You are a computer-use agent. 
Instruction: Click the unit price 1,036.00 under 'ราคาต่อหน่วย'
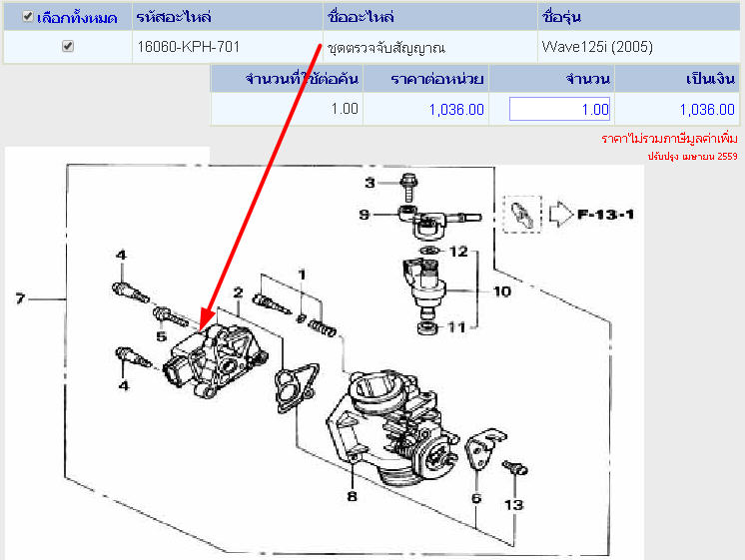pyautogui.click(x=456, y=110)
